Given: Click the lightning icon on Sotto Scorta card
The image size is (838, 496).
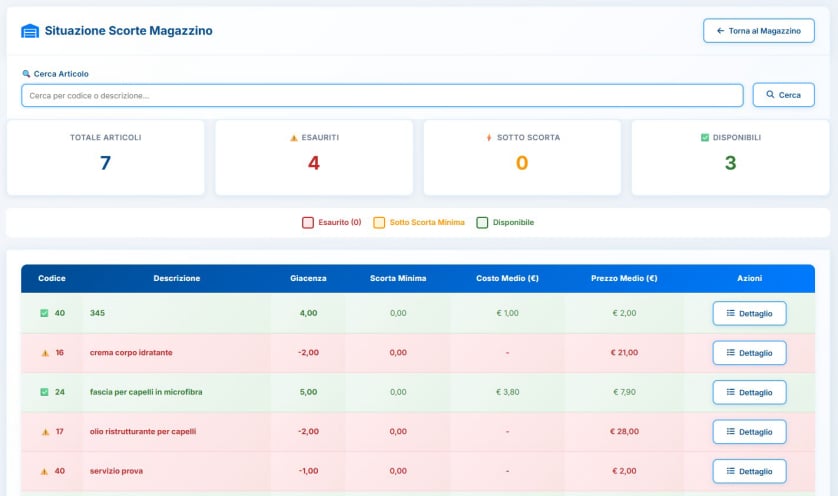Looking at the screenshot, I should click(x=489, y=138).
